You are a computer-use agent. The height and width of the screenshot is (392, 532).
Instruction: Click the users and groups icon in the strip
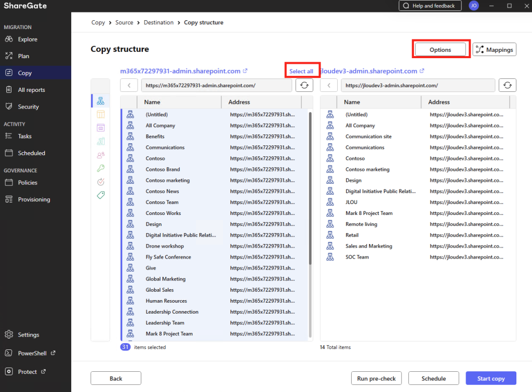[100, 155]
